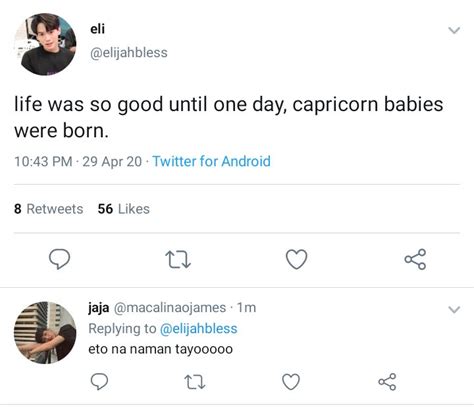Screen dimensions: 474x412
Task: Retweet jaja's reply
Action: click(x=195, y=382)
